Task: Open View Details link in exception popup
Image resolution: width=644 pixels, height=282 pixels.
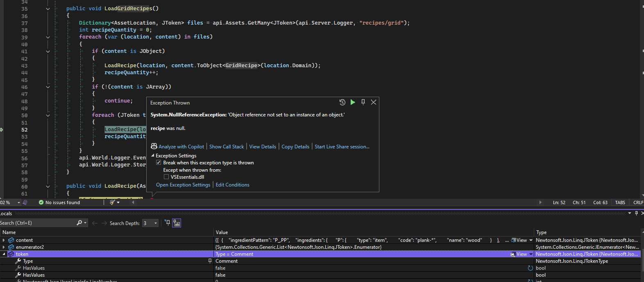Action: [x=263, y=147]
